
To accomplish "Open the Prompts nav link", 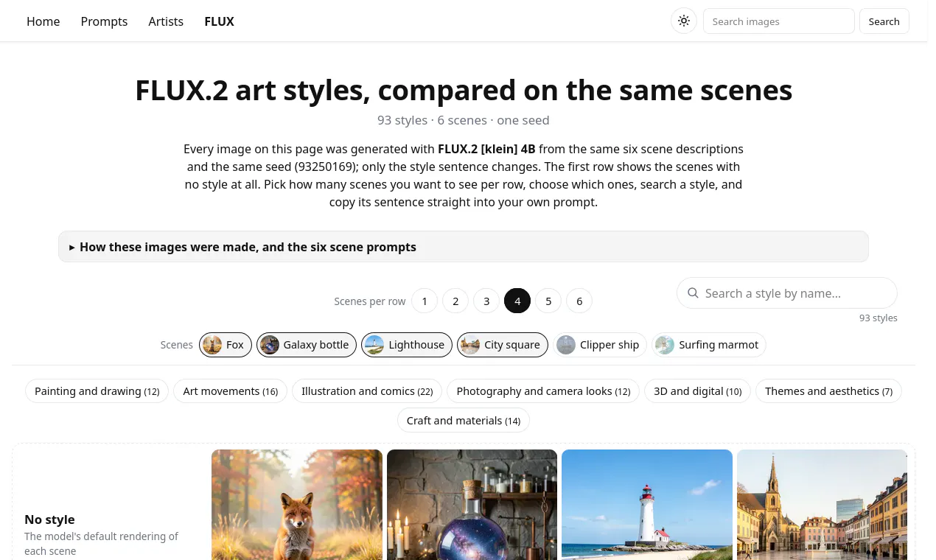I will pos(104,21).
